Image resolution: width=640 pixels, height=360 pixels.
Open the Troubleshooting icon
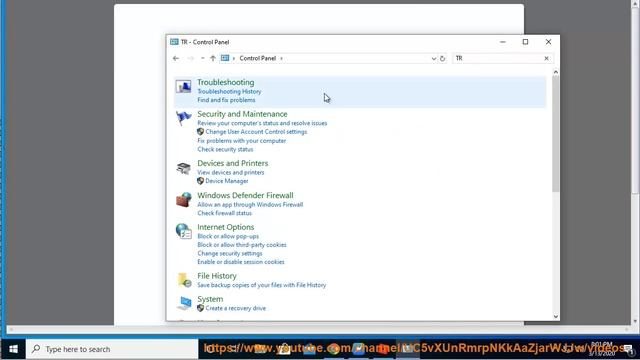[x=183, y=87]
